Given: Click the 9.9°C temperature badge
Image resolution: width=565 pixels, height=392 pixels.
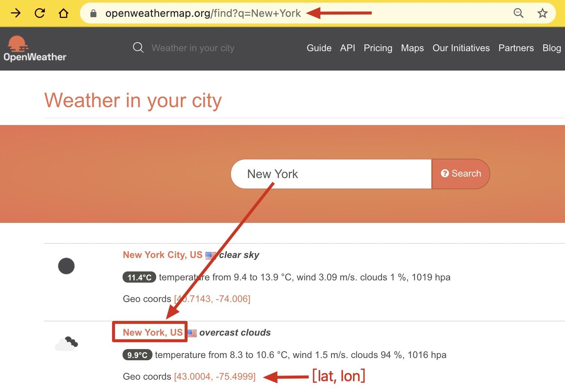Looking at the screenshot, I should click(137, 355).
